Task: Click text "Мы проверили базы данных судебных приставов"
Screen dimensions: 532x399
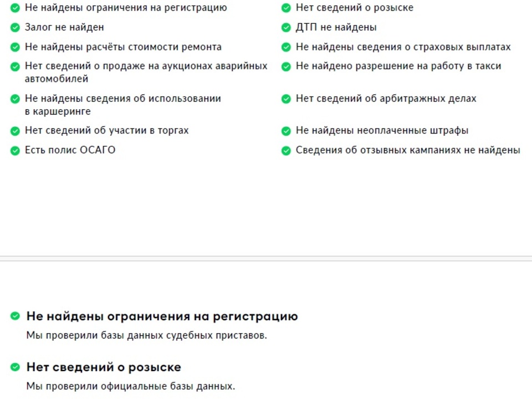Action: point(146,335)
